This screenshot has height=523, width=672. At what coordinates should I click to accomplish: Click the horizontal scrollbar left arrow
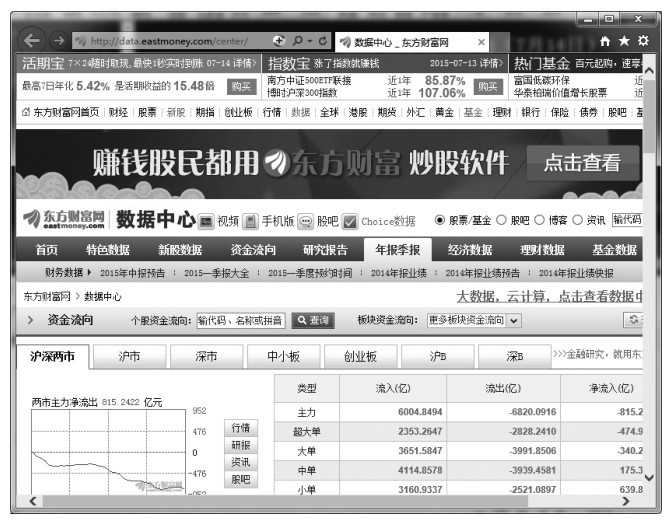point(33,501)
